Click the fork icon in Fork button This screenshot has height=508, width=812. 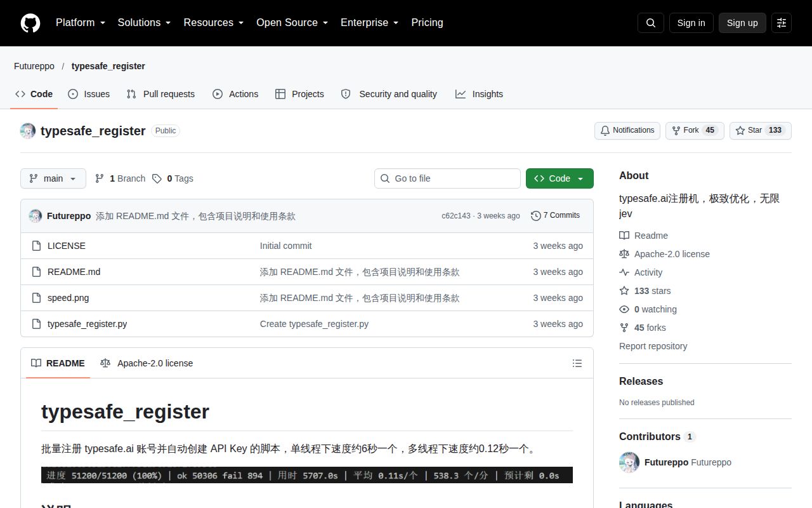point(676,130)
